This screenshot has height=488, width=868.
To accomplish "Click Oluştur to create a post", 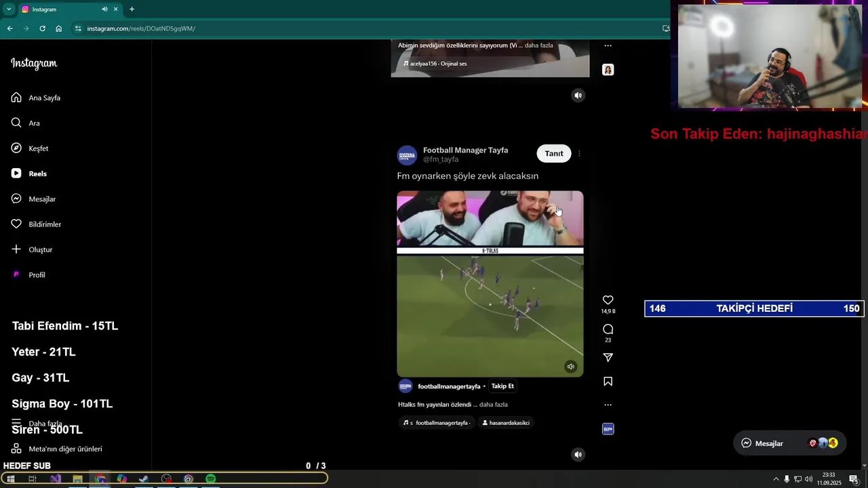I will [x=32, y=249].
